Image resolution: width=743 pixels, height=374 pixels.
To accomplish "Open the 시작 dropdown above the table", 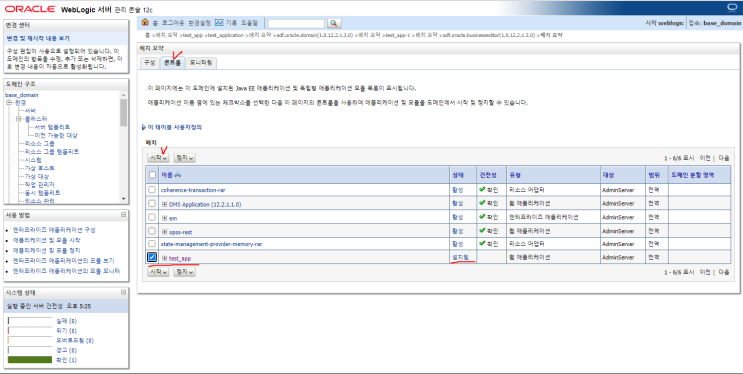I will pyautogui.click(x=158, y=157).
